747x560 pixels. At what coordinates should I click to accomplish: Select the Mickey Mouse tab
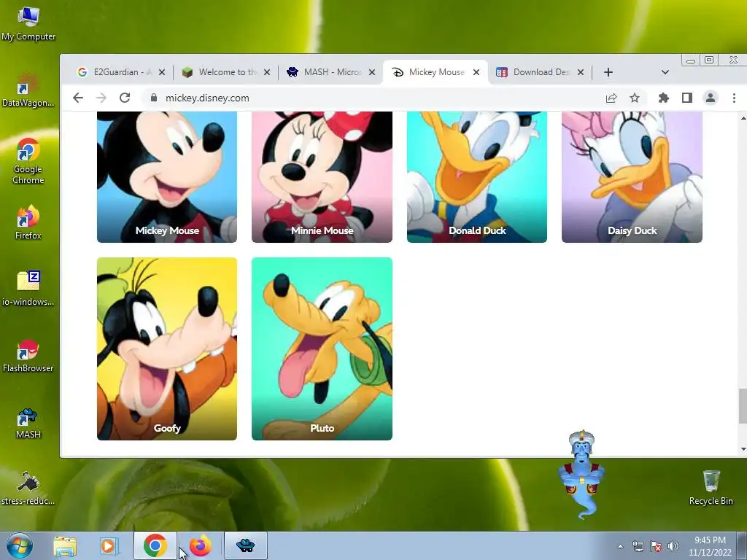[x=436, y=72]
